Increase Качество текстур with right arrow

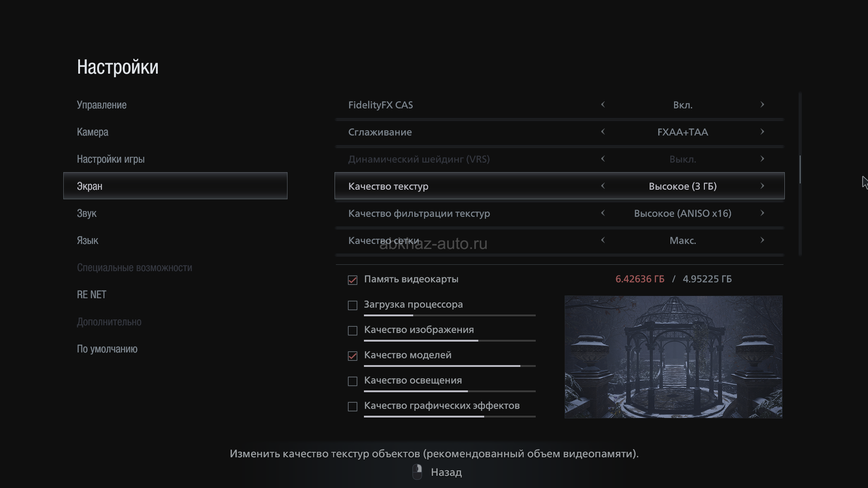click(x=762, y=186)
